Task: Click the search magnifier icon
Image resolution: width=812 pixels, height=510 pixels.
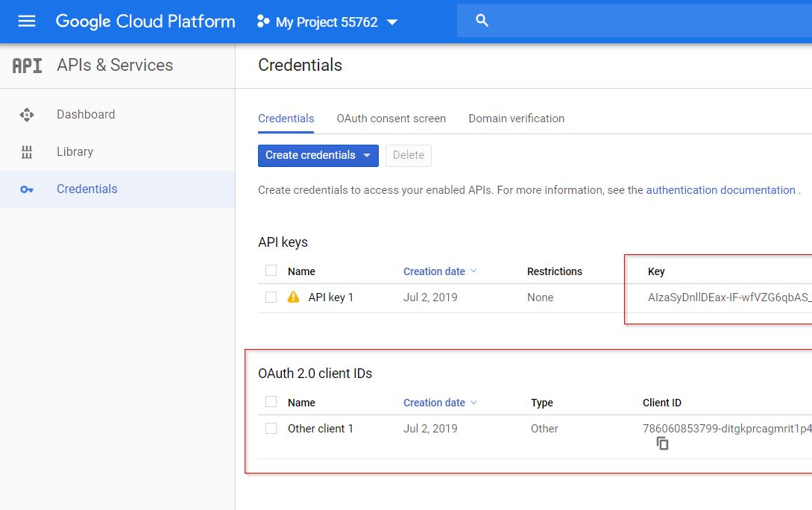Action: [x=482, y=21]
